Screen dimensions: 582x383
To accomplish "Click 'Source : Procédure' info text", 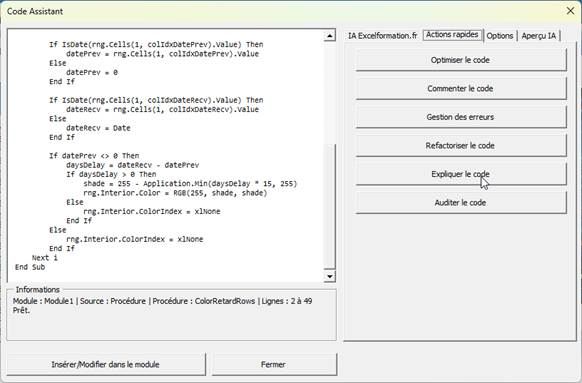I will tap(113, 301).
